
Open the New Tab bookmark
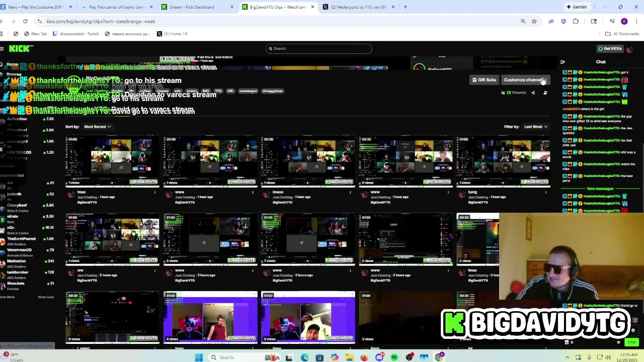tap(35, 34)
